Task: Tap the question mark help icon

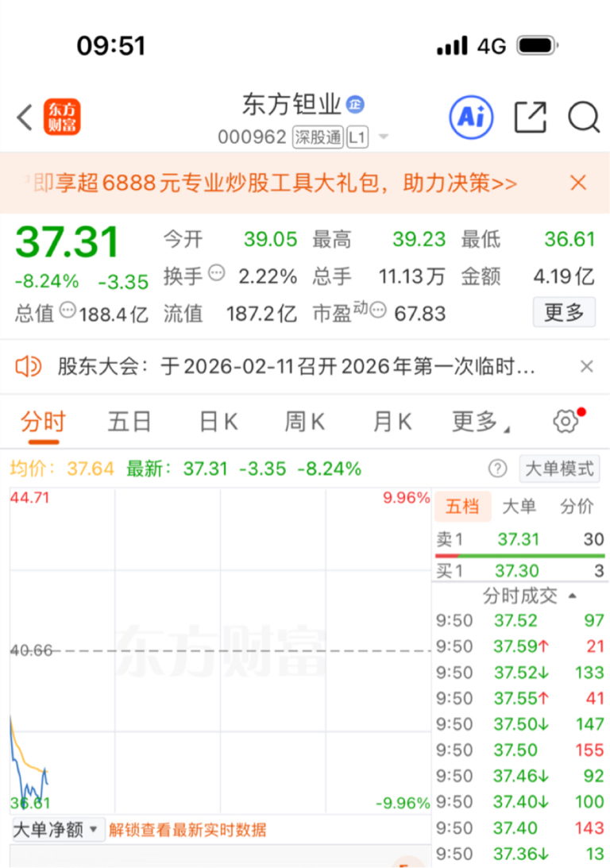Action: (x=498, y=469)
